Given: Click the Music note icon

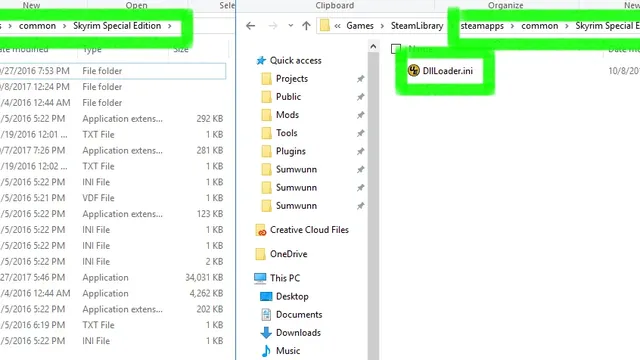Looking at the screenshot, I should coord(266,351).
